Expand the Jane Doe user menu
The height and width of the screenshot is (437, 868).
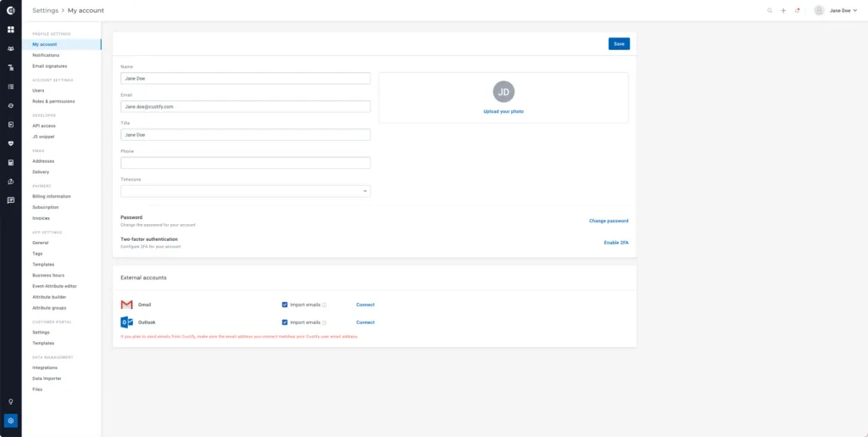843,10
